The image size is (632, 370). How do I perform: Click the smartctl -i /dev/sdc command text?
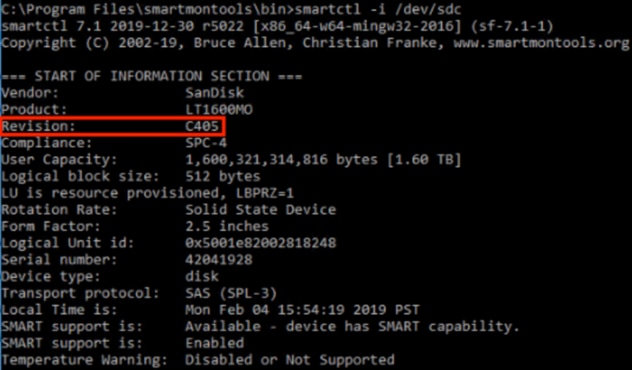[x=378, y=9]
